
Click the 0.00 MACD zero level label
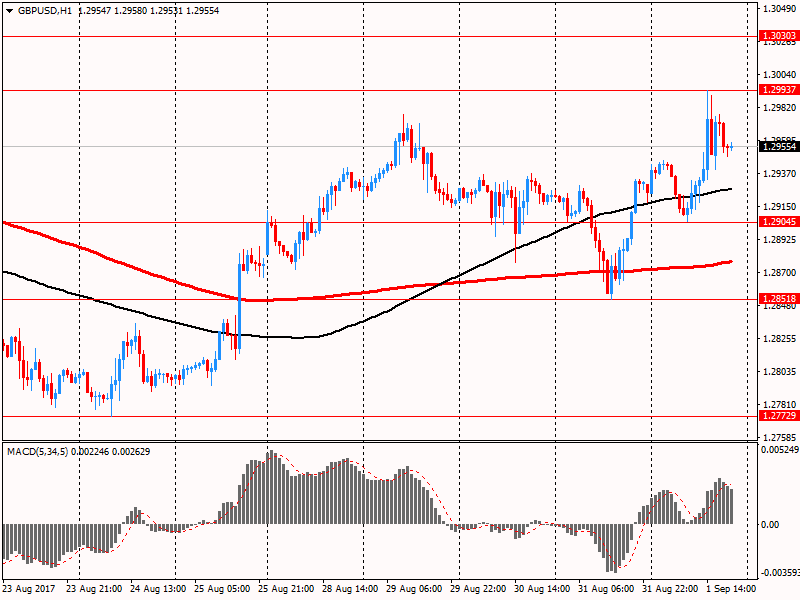point(769,525)
